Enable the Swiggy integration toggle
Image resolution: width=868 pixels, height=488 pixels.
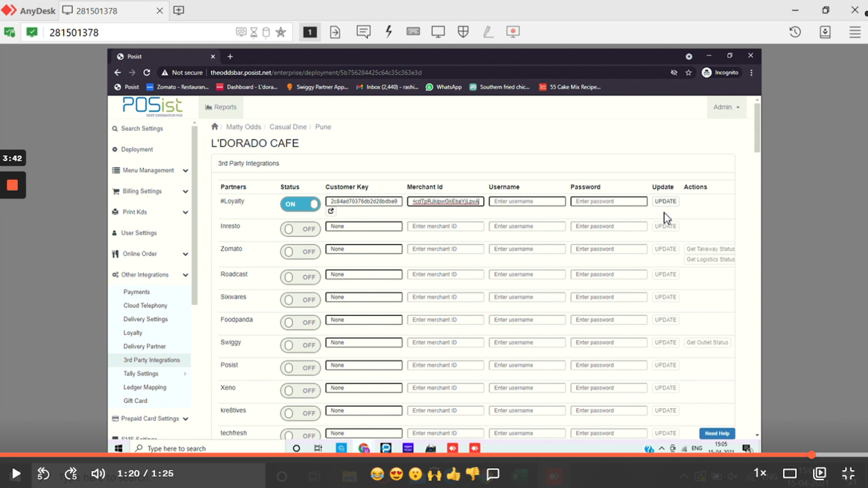[x=300, y=345]
